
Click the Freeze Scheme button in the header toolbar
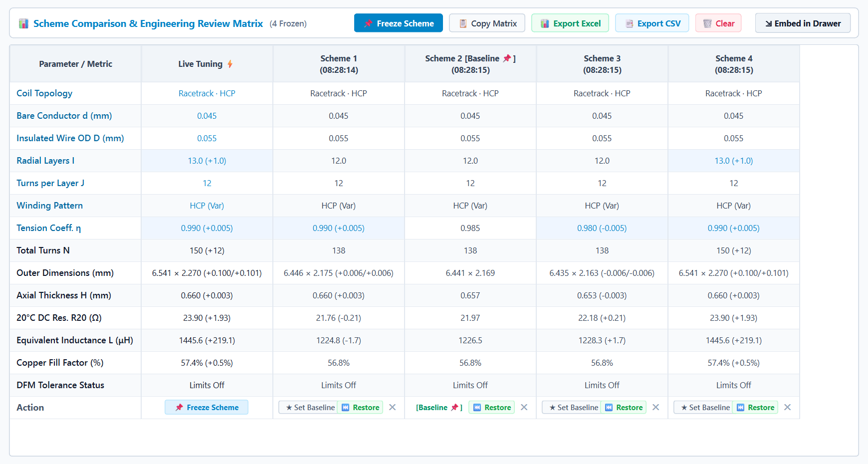pyautogui.click(x=398, y=23)
